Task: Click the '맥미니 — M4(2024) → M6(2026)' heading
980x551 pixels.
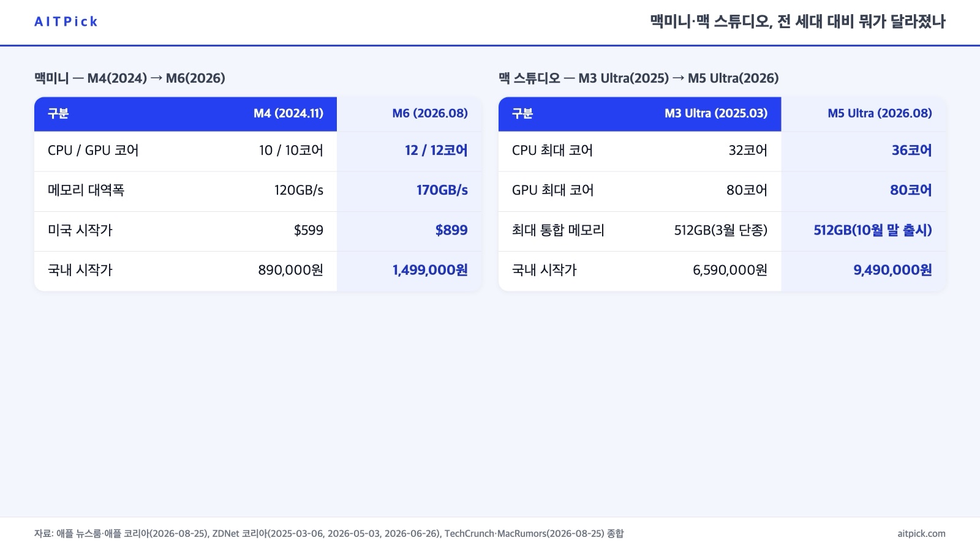Action: [x=130, y=78]
